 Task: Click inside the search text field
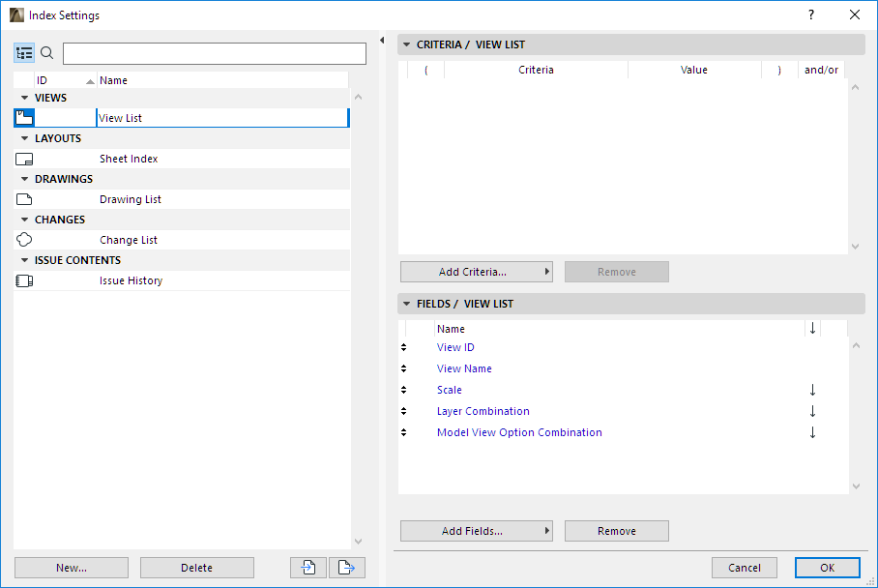point(213,53)
